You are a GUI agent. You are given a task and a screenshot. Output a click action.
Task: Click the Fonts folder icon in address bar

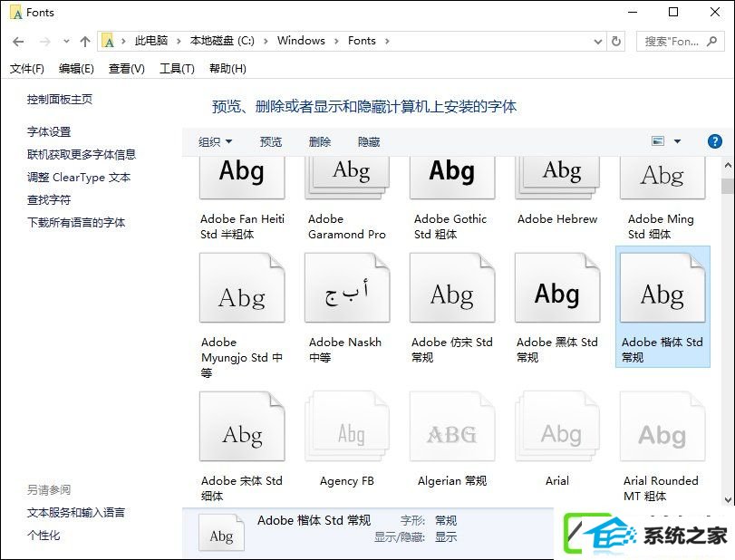tap(108, 42)
